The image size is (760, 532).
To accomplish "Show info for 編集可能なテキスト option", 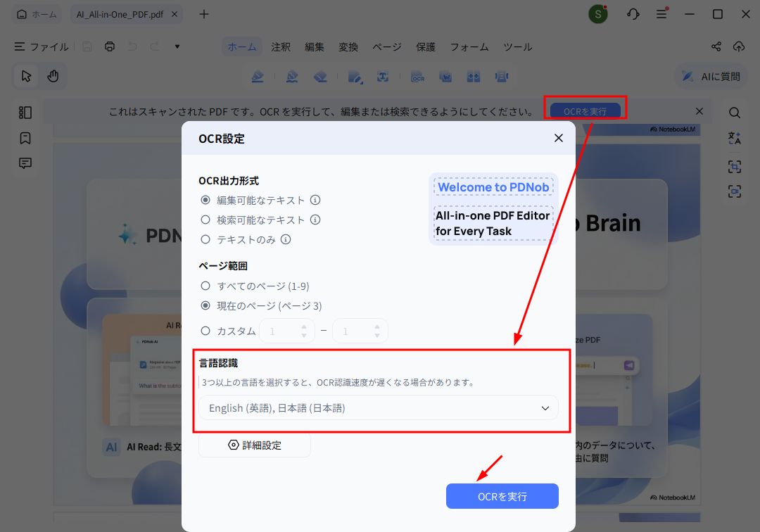I will point(315,200).
